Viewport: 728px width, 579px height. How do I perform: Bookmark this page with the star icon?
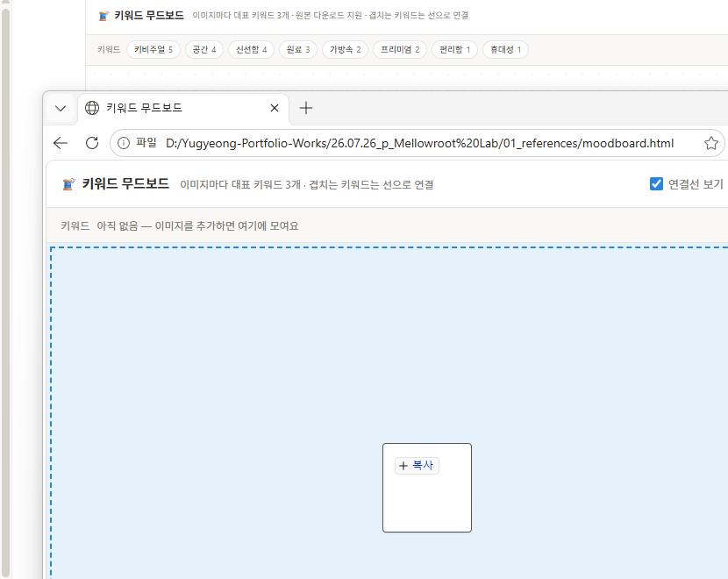(710, 144)
